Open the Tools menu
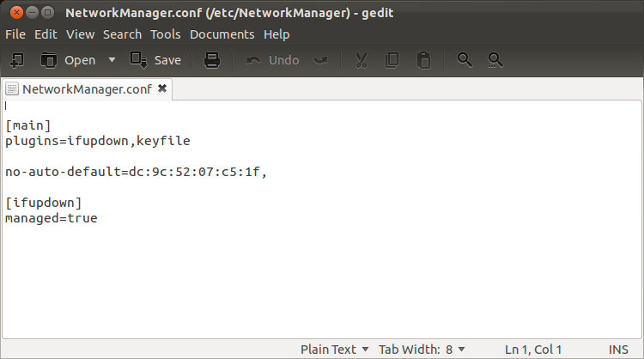 165,34
